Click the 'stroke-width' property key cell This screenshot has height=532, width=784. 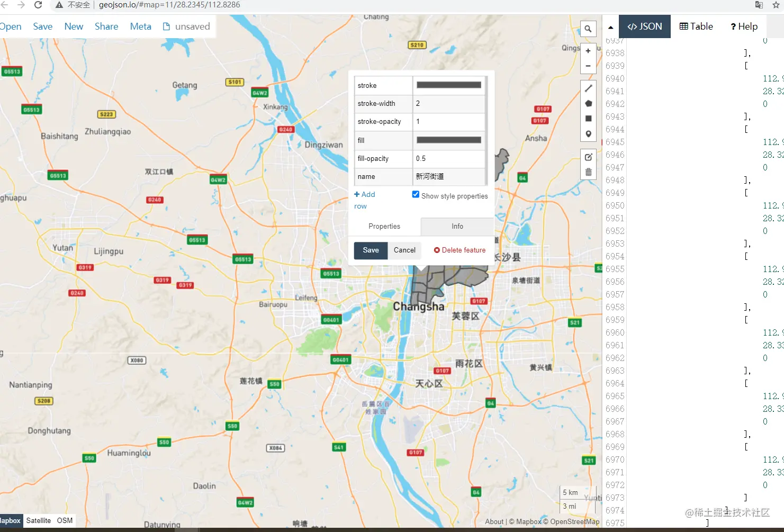click(384, 104)
